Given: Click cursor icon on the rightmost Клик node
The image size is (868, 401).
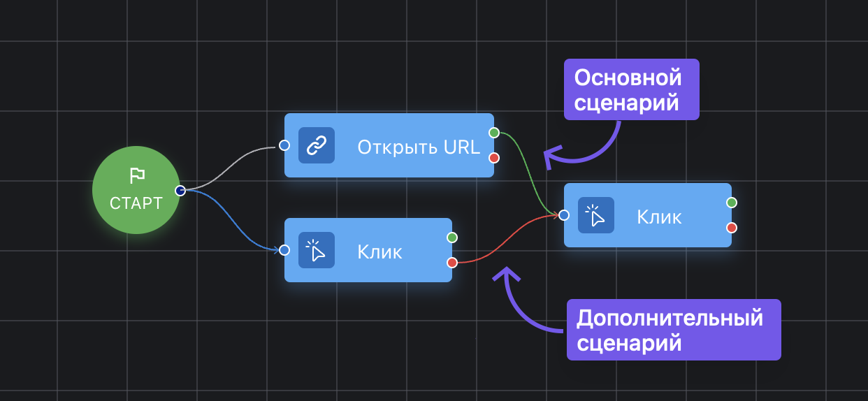Looking at the screenshot, I should [x=595, y=215].
